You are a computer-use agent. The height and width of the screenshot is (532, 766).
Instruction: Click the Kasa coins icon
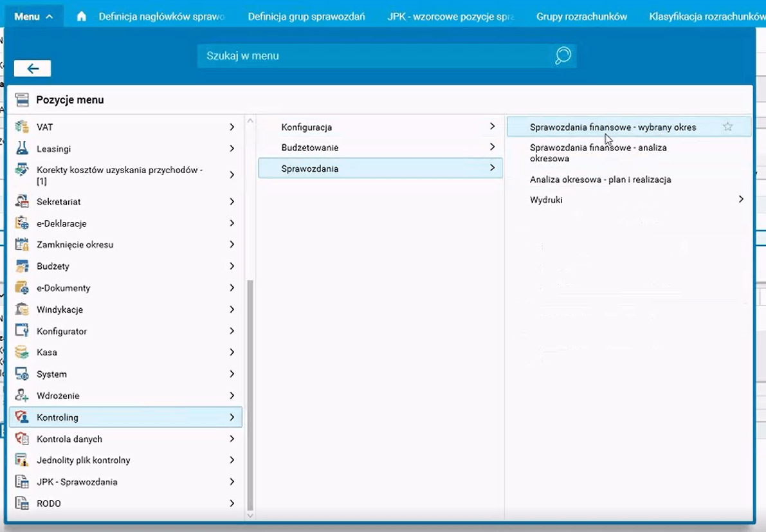21,353
